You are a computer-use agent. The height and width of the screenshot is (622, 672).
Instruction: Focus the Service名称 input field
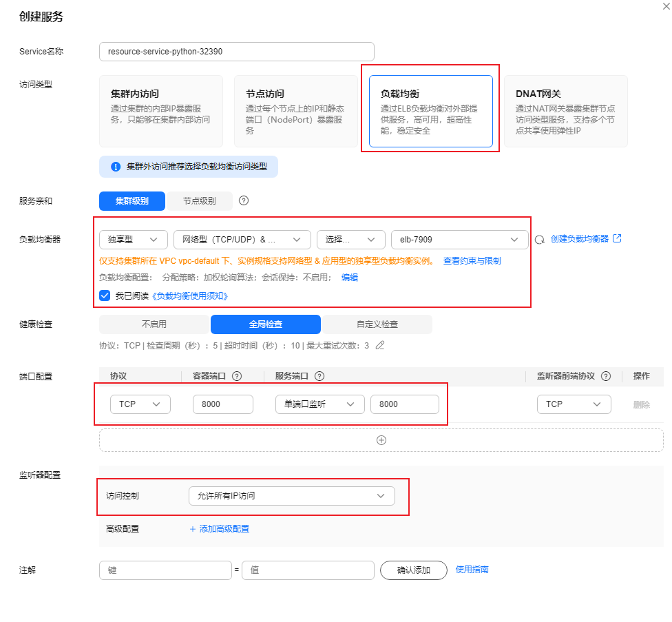pos(237,52)
